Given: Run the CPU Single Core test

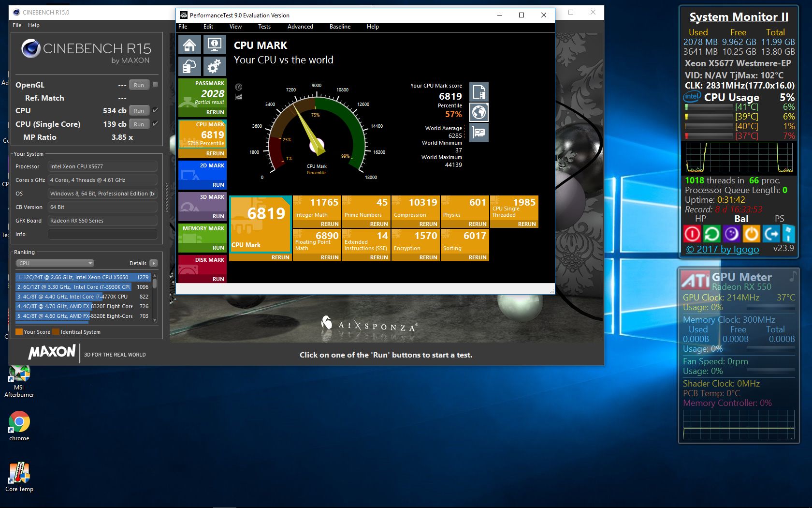Looking at the screenshot, I should [x=139, y=124].
